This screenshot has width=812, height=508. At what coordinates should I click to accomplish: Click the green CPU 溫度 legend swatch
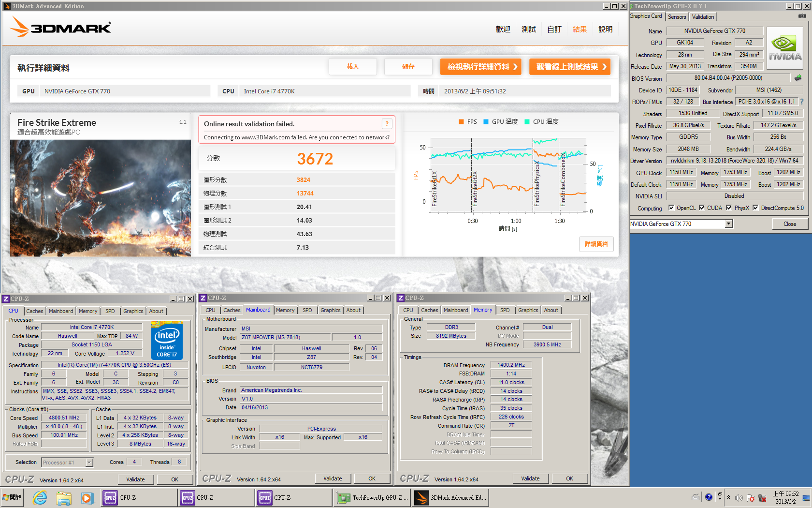point(527,122)
